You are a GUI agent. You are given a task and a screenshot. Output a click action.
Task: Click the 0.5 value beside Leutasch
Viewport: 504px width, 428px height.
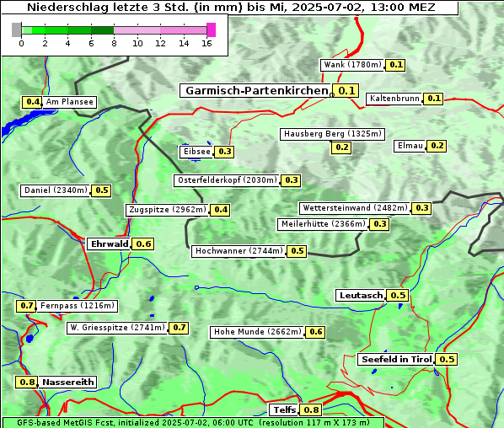click(398, 296)
